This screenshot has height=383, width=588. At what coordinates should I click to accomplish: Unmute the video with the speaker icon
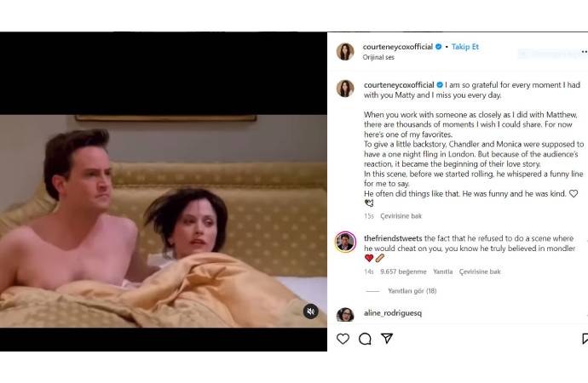(310, 312)
